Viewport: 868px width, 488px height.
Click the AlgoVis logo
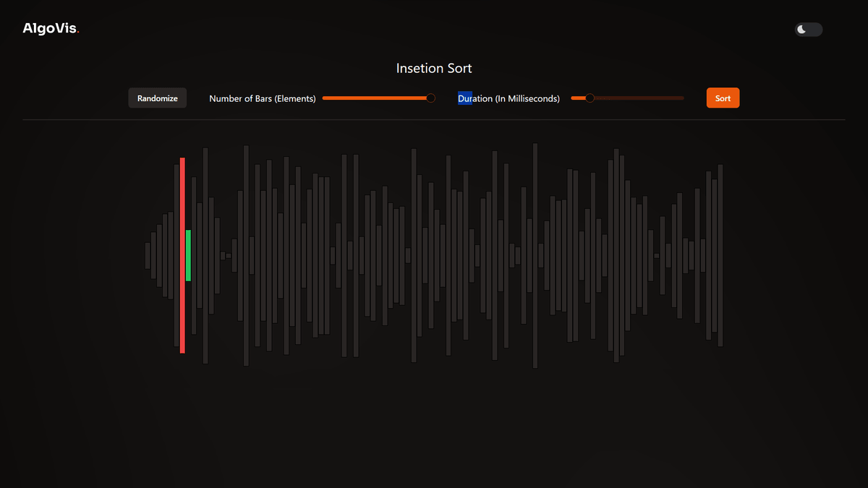pos(50,29)
